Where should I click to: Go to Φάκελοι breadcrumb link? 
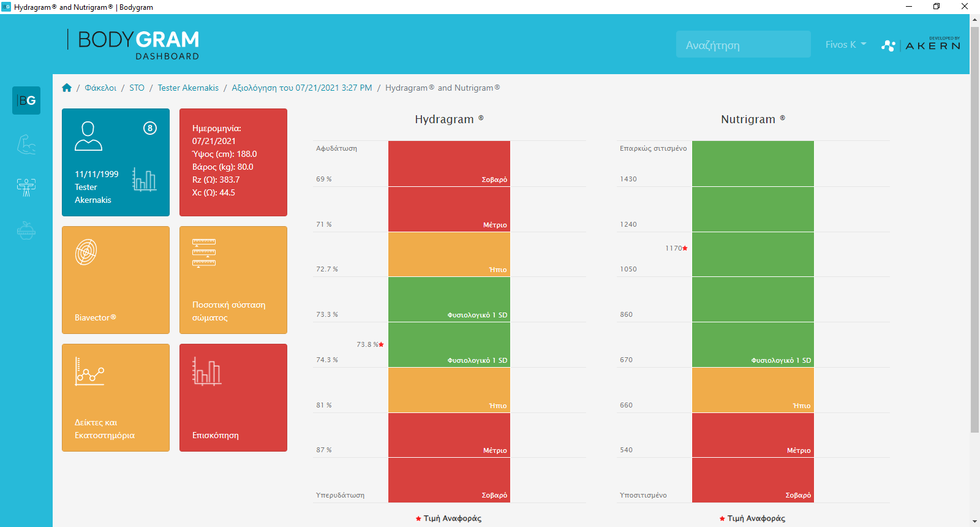pos(100,88)
